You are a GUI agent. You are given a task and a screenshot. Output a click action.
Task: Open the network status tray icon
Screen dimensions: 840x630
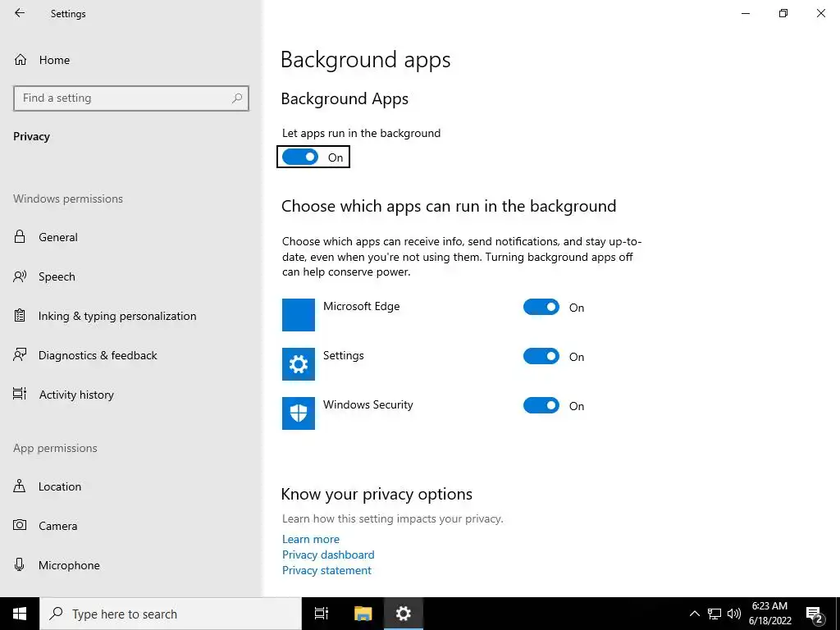(x=714, y=614)
